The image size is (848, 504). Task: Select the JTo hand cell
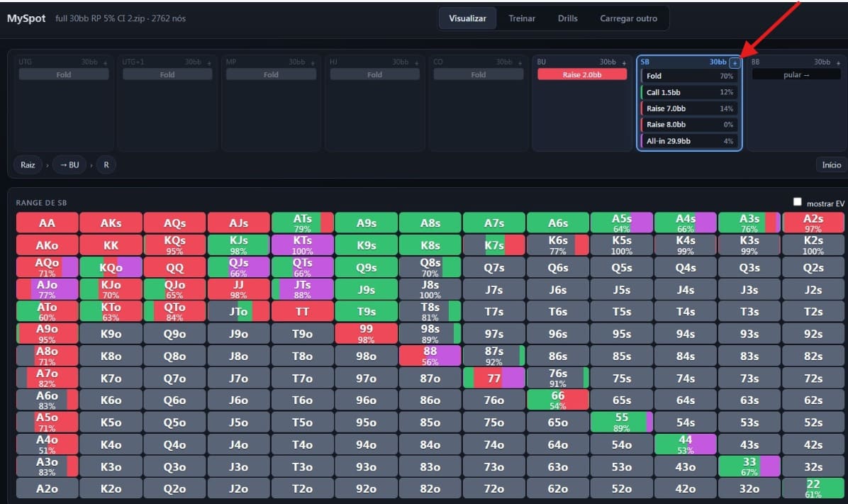[x=238, y=311]
